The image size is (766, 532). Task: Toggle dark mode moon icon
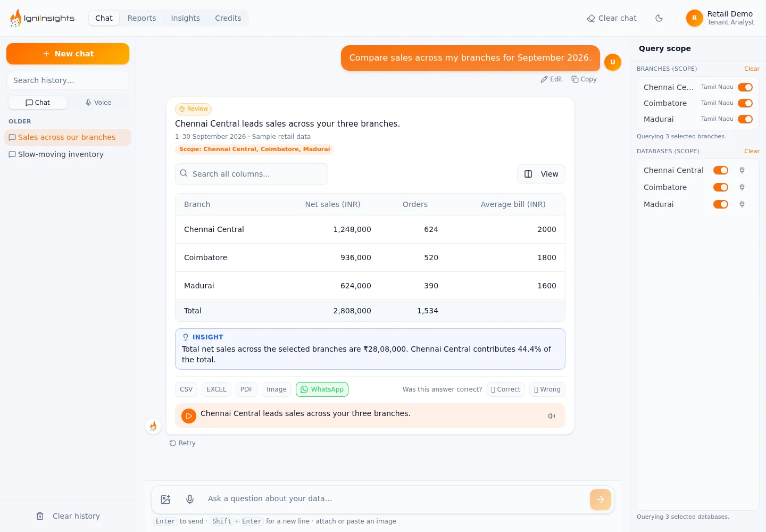(659, 18)
